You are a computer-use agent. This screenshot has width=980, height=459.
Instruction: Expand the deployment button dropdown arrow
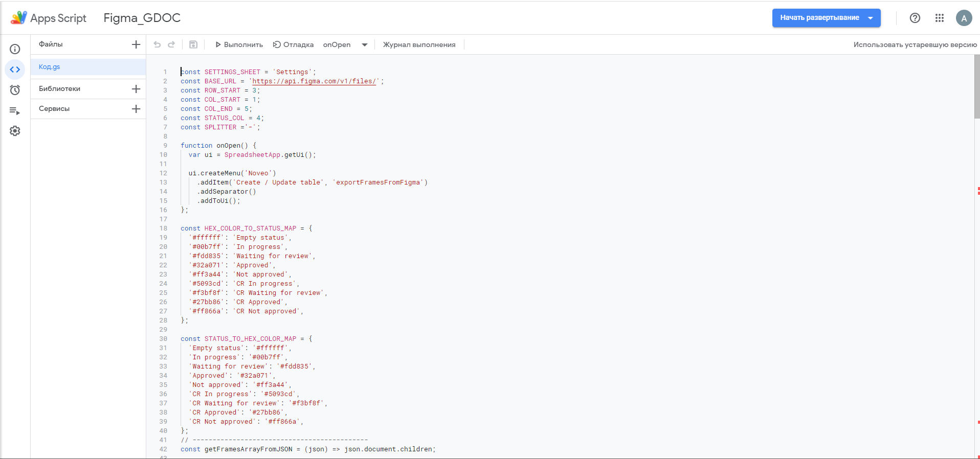point(871,18)
